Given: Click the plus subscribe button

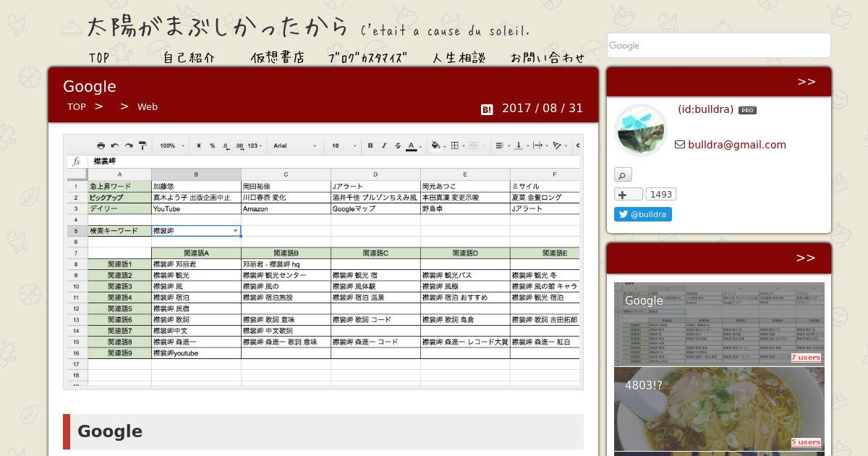Looking at the screenshot, I should 629,194.
